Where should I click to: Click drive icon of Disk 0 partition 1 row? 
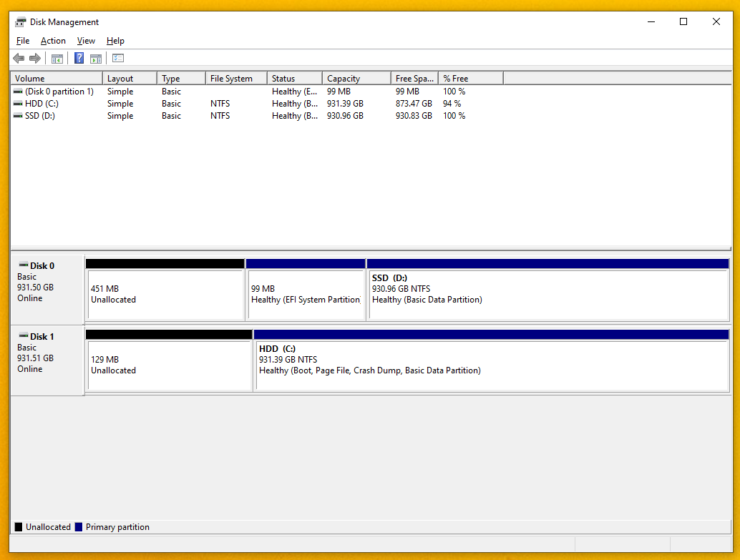pyautogui.click(x=18, y=91)
